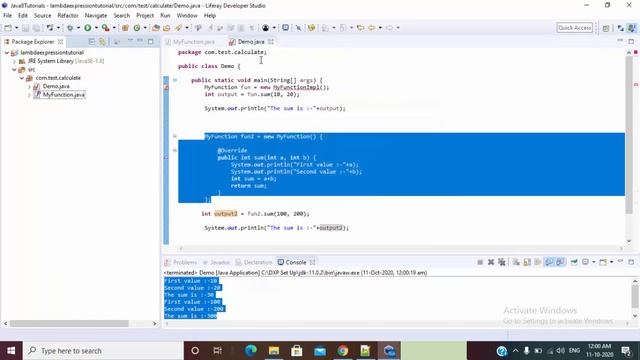Click the Forward navigation arrow icon
The image size is (640, 360).
point(389,28)
